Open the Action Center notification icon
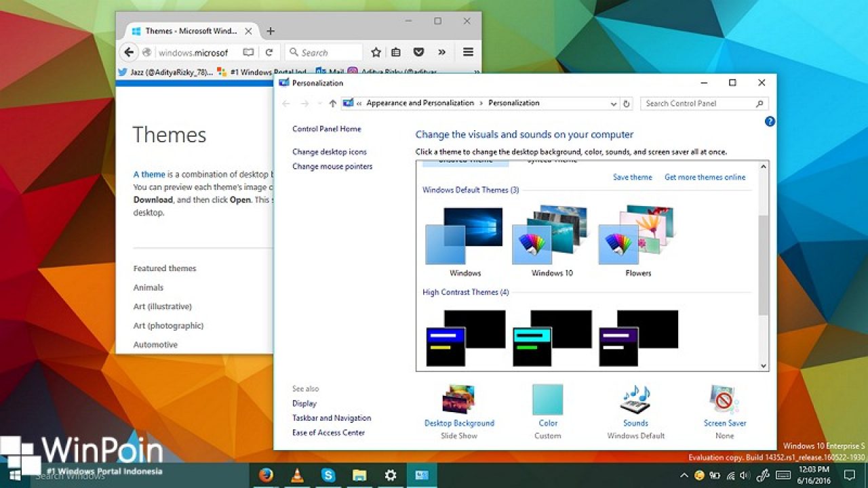This screenshot has width=868, height=488. (x=850, y=475)
